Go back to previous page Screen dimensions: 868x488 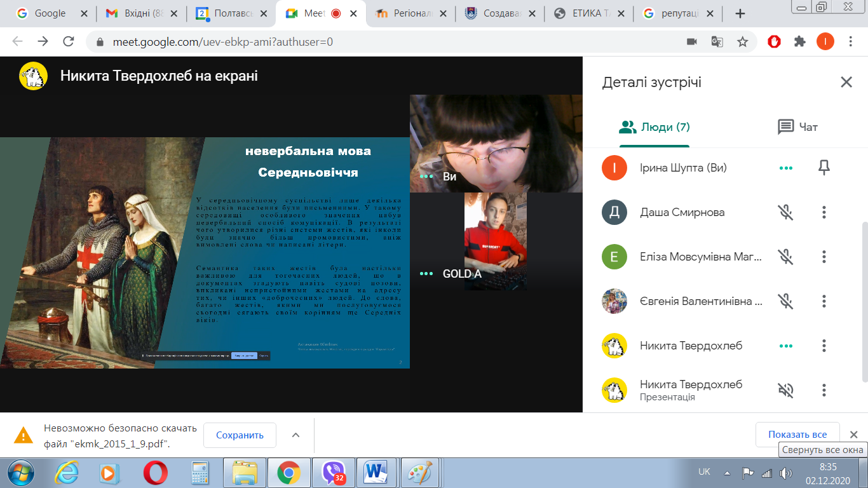pyautogui.click(x=17, y=41)
